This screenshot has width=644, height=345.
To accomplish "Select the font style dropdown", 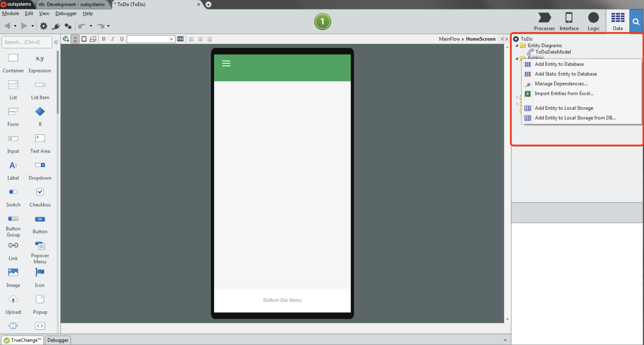I will click(x=151, y=39).
